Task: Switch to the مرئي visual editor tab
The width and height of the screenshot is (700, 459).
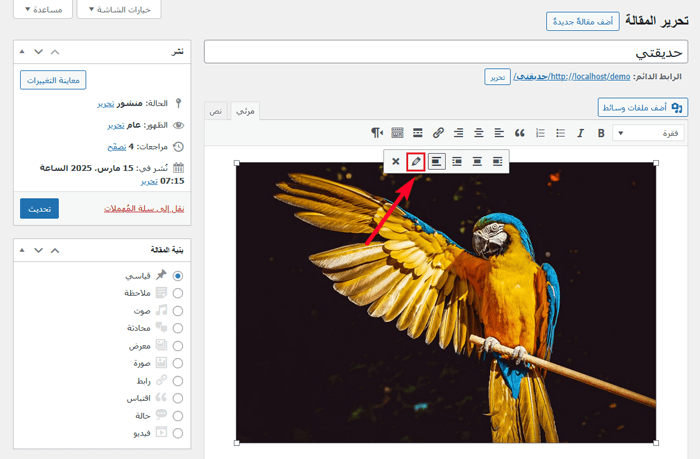Action: pos(244,111)
